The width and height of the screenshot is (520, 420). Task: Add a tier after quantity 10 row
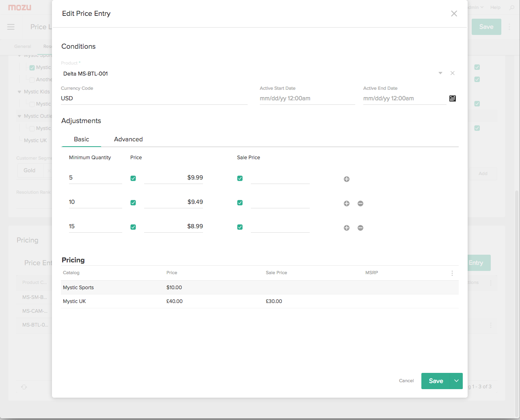click(347, 204)
